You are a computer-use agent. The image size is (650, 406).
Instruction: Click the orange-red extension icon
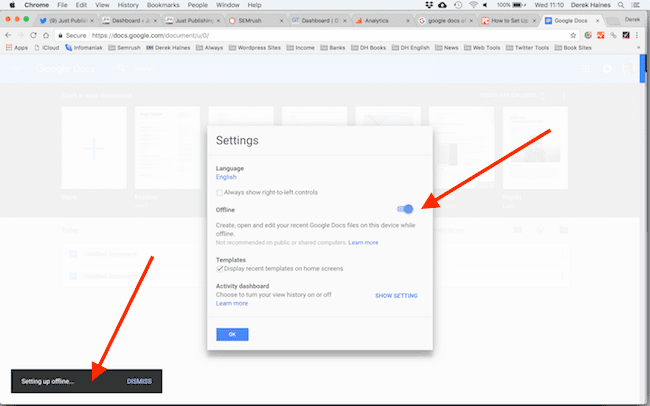click(601, 35)
